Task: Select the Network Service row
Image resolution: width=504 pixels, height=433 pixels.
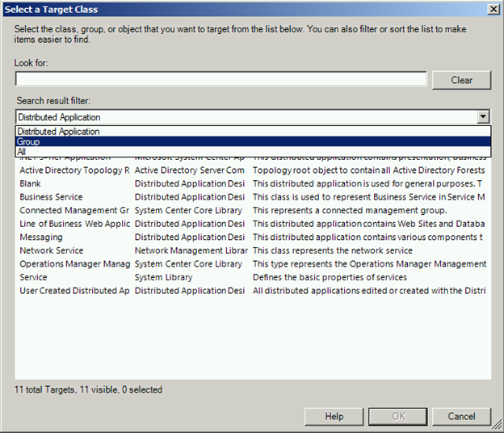Action: pyautogui.click(x=253, y=250)
